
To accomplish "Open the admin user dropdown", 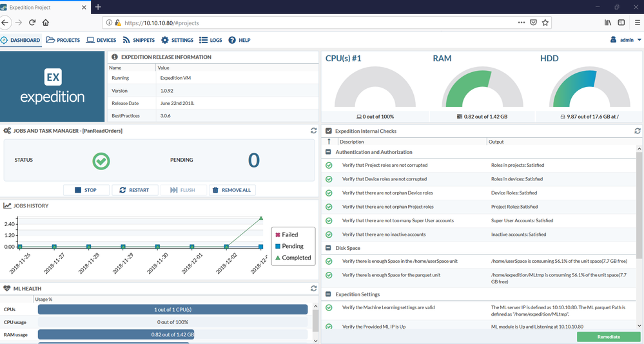I will [626, 40].
